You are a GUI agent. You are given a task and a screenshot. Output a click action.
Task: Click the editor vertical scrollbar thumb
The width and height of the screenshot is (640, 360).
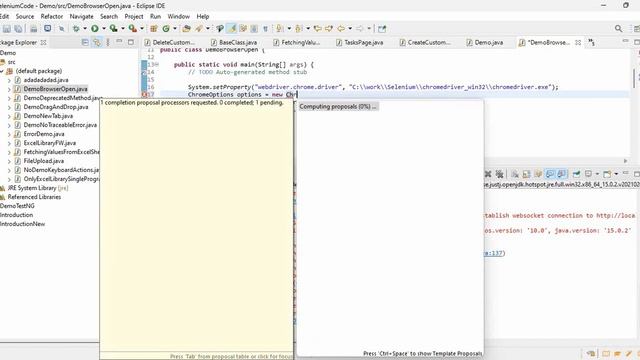[x=634, y=78]
